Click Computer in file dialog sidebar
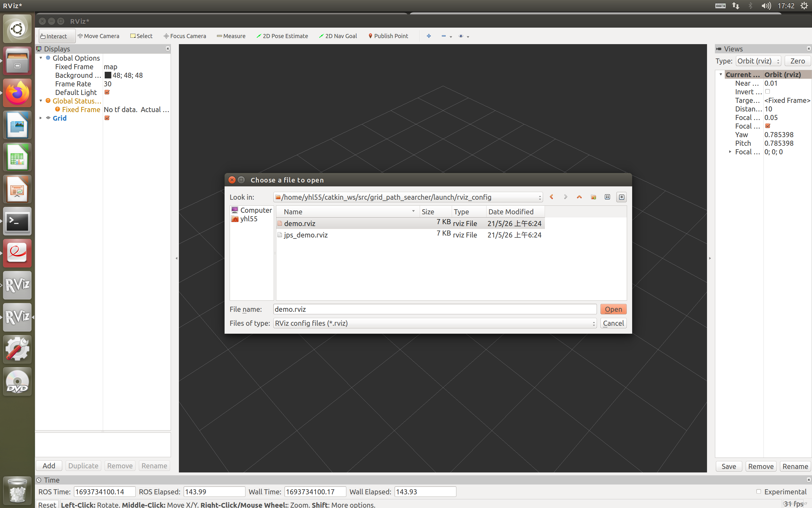The width and height of the screenshot is (812, 508). (x=251, y=210)
